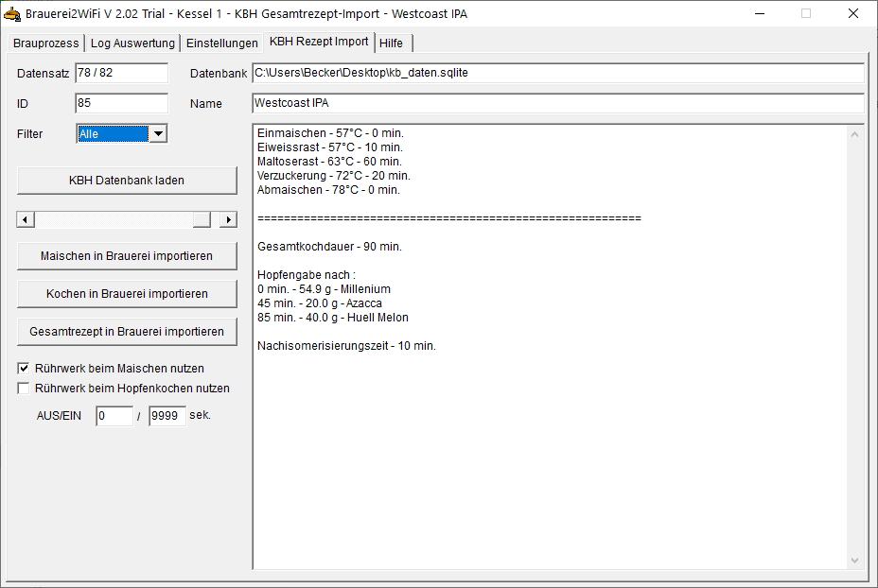878x588 pixels.
Task: Click the Datenbank path input field
Action: click(x=557, y=74)
